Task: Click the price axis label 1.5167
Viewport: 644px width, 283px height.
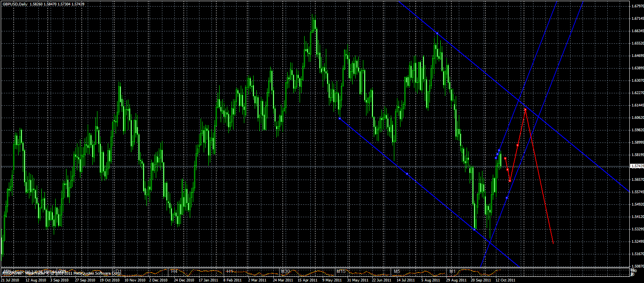Action: (x=638, y=254)
